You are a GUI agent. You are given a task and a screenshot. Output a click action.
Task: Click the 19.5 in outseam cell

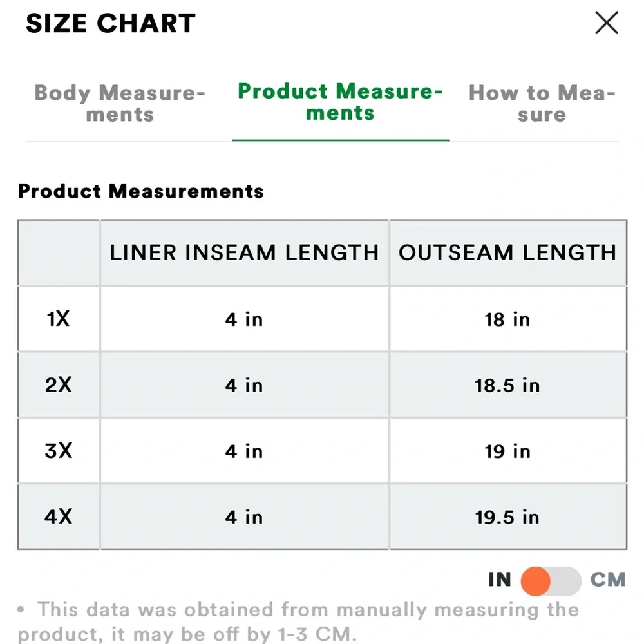(x=507, y=516)
